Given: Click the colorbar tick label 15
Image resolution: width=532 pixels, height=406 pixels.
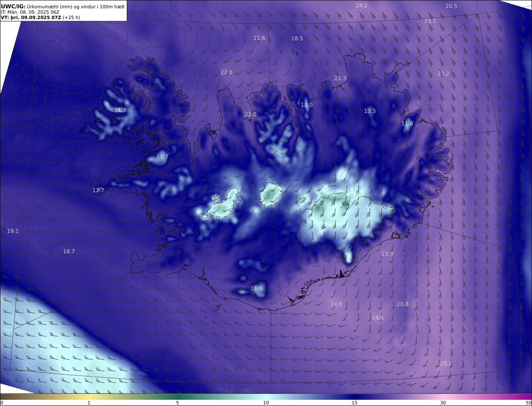Looking at the screenshot, I should click(x=355, y=403).
